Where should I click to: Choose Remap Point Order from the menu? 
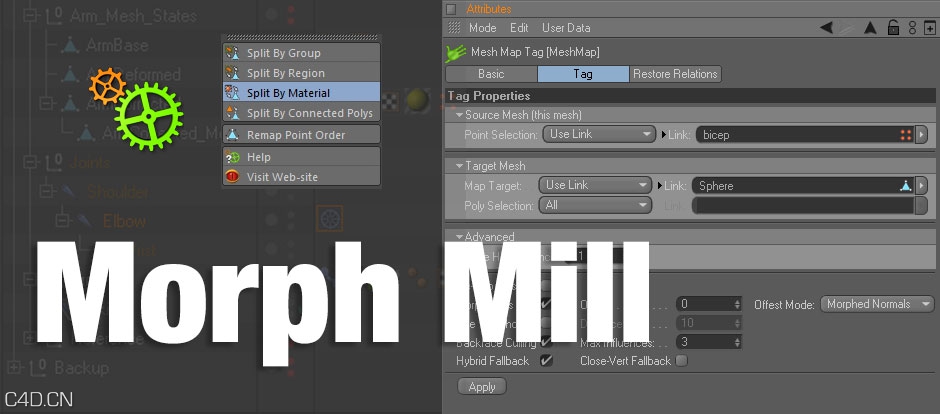tap(302, 135)
